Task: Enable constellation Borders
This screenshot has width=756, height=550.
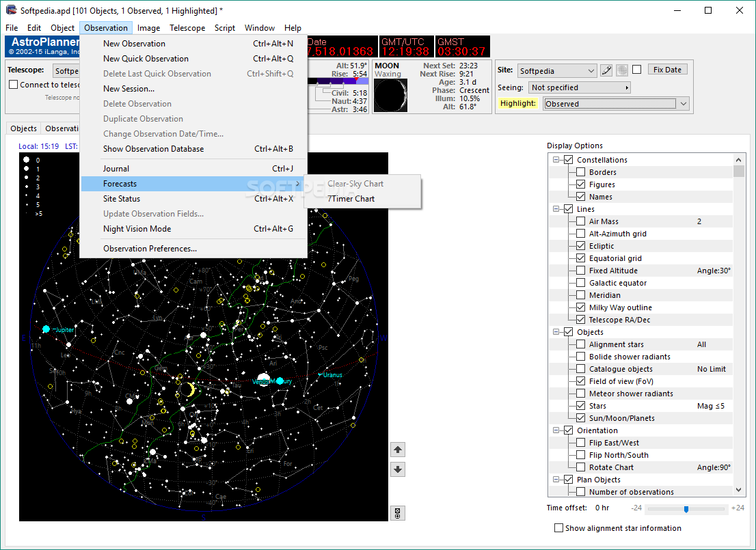Action: click(581, 172)
